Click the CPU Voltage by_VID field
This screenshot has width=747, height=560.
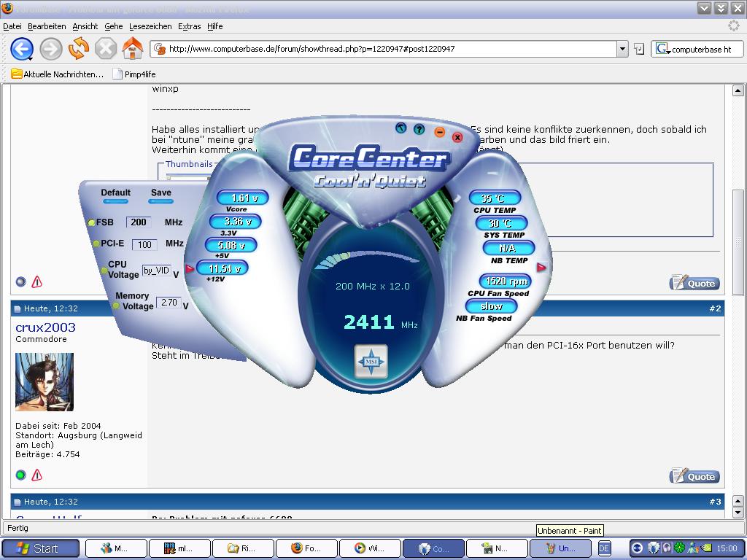(x=156, y=271)
